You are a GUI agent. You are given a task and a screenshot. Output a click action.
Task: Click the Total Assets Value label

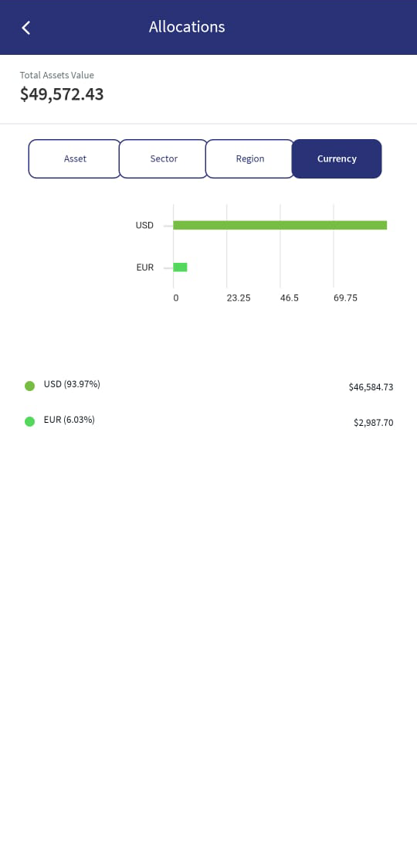57,75
